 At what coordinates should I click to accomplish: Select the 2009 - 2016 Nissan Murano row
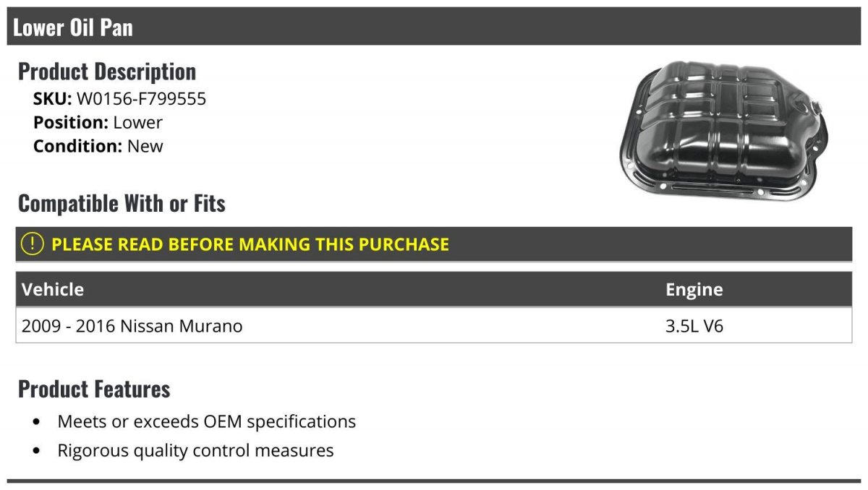pos(434,326)
